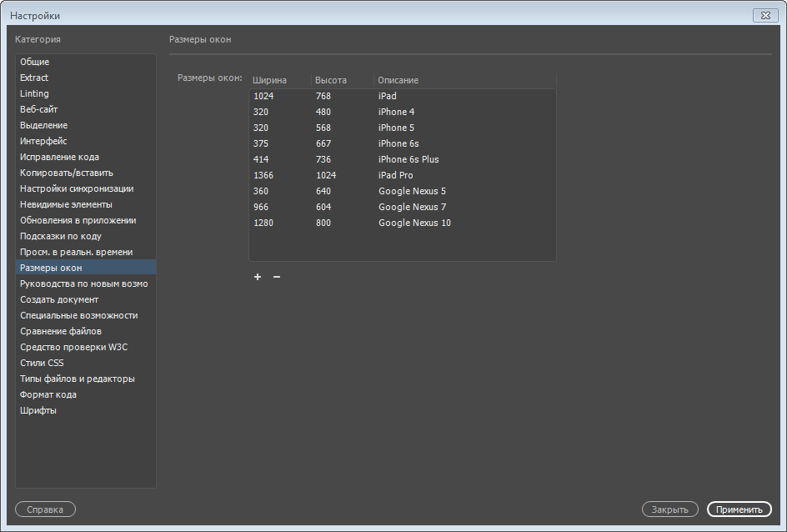Click height value 800 for Nexus 10

(x=323, y=223)
